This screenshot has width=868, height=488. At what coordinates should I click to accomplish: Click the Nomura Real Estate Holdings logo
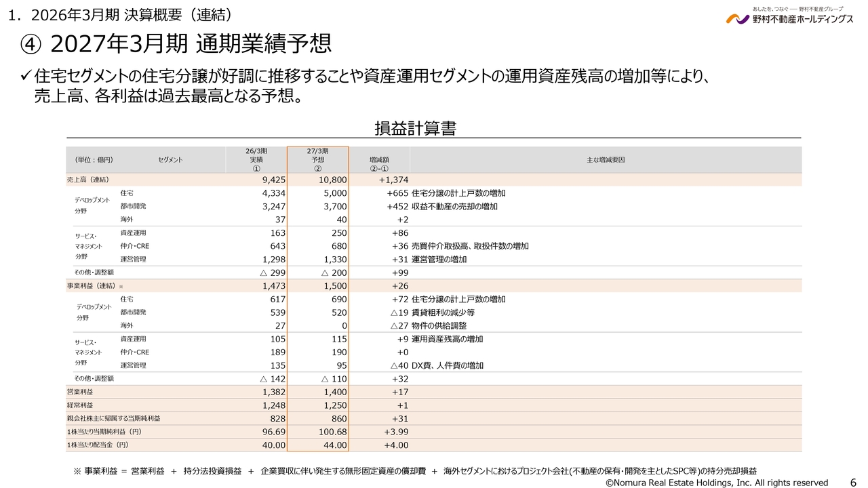(x=789, y=18)
